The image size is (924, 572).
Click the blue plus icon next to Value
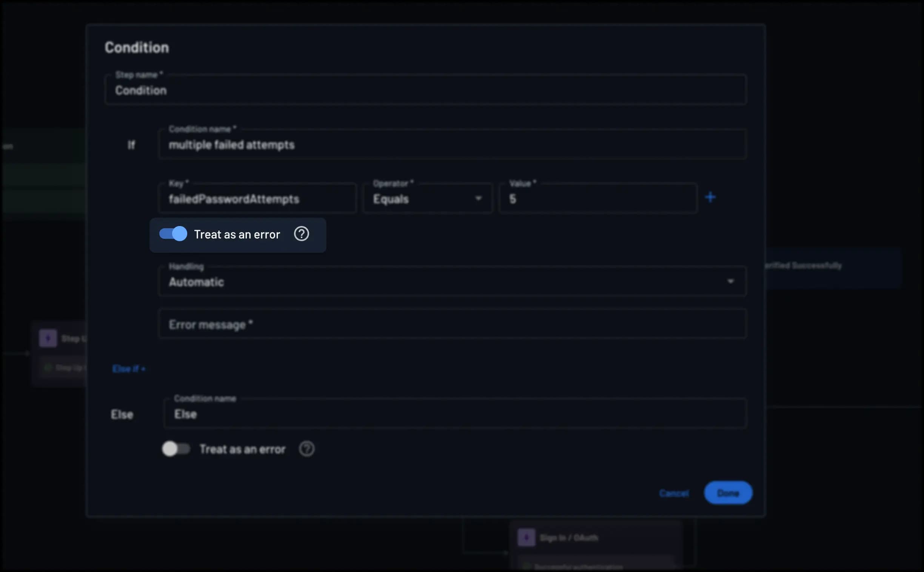tap(710, 197)
